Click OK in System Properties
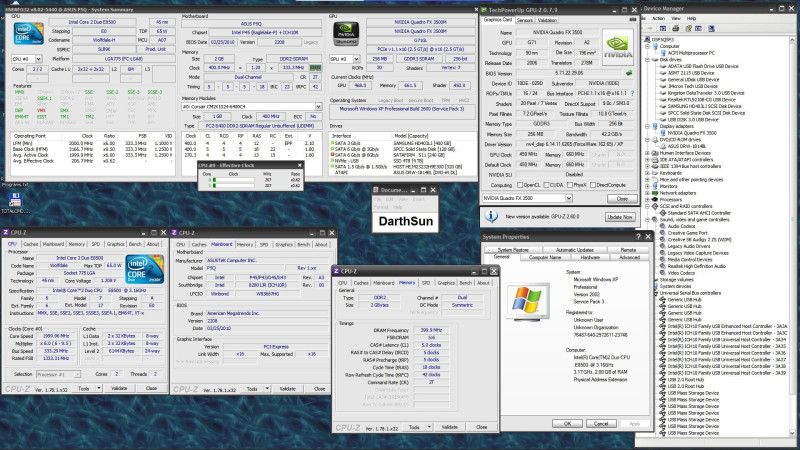The width and height of the screenshot is (800, 450). 567,423
